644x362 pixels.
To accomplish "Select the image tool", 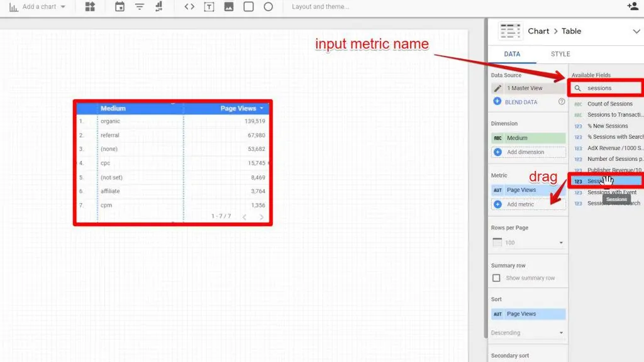I will (x=229, y=7).
